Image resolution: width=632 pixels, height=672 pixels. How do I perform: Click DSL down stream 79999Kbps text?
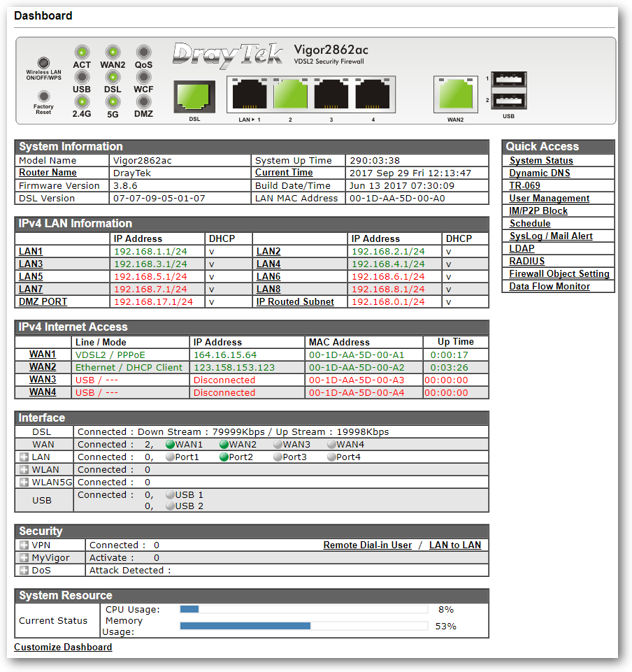[238, 432]
